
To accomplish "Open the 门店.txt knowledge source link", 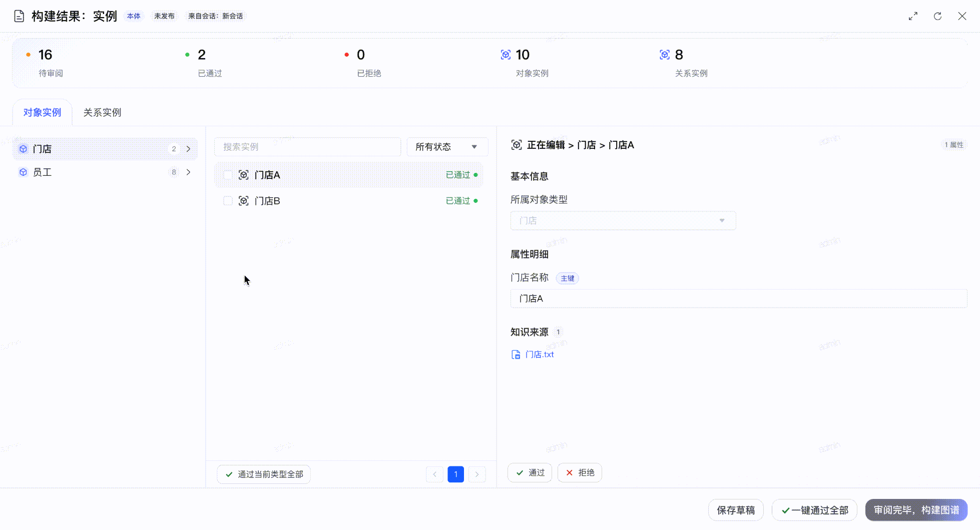I will tap(540, 355).
